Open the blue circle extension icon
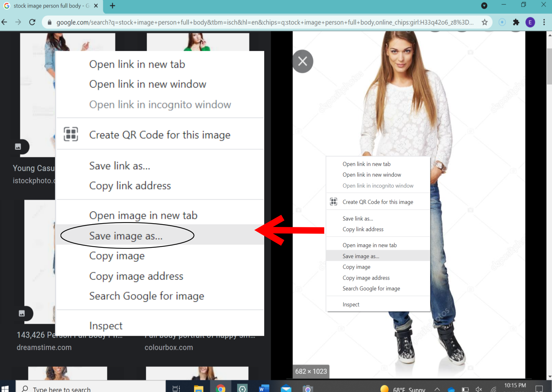 pos(502,22)
